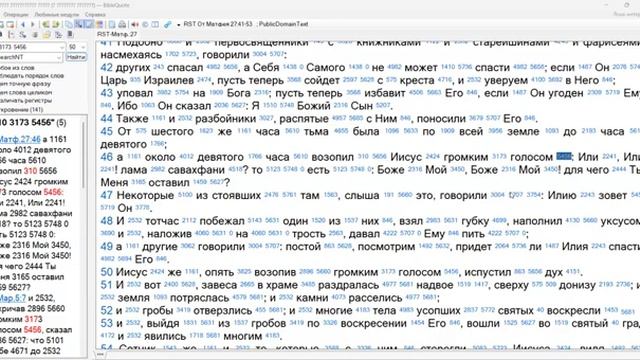Toggle the 'точную фразу' option
Screen dimensions: 640x360
coord(25,84)
